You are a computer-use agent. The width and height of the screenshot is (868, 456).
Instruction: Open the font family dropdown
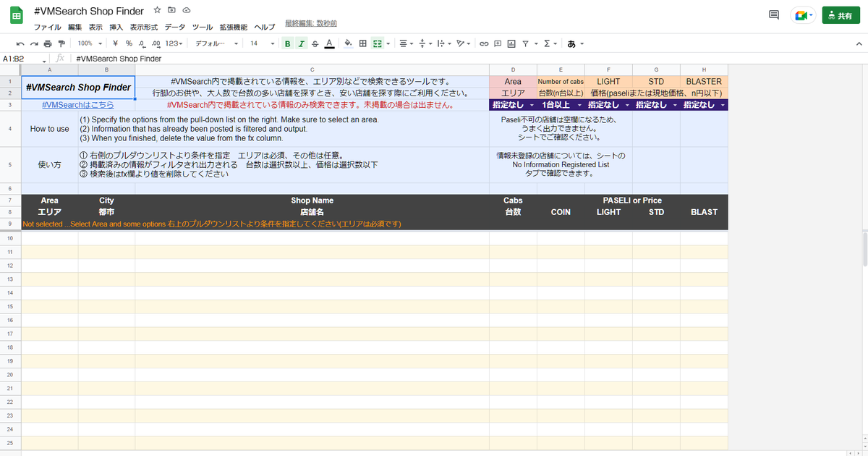point(216,43)
